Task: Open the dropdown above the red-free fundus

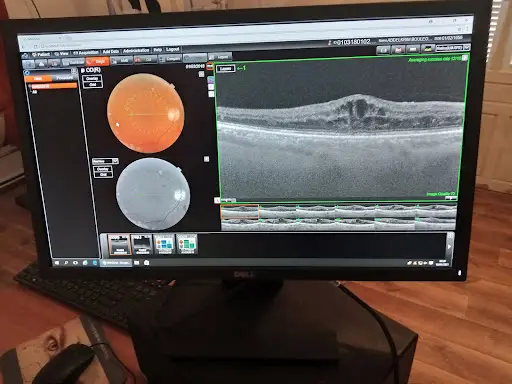Action: pyautogui.click(x=105, y=161)
